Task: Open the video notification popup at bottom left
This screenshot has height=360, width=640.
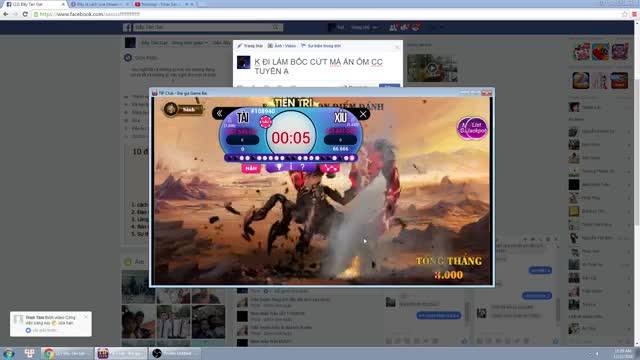Action: (x=51, y=324)
